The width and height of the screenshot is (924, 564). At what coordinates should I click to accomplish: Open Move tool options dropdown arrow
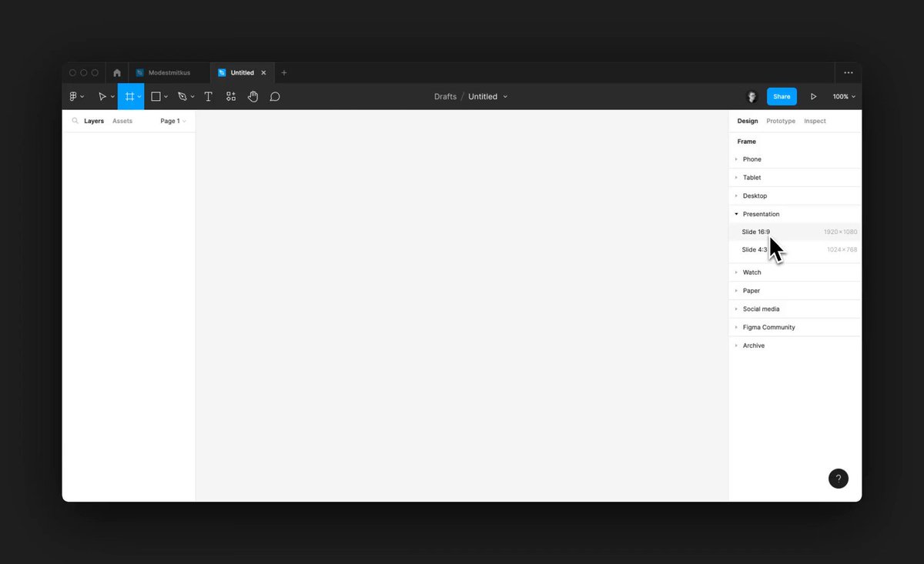coord(112,97)
